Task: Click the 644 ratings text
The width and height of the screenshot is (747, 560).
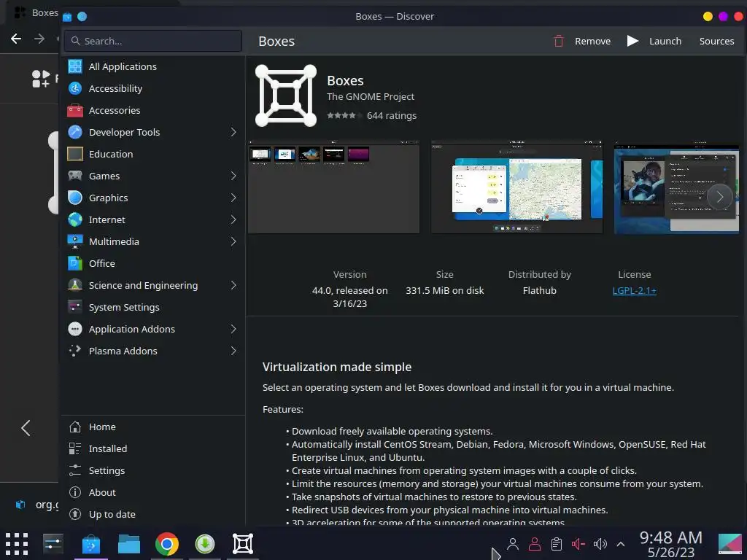Action: [x=392, y=116]
